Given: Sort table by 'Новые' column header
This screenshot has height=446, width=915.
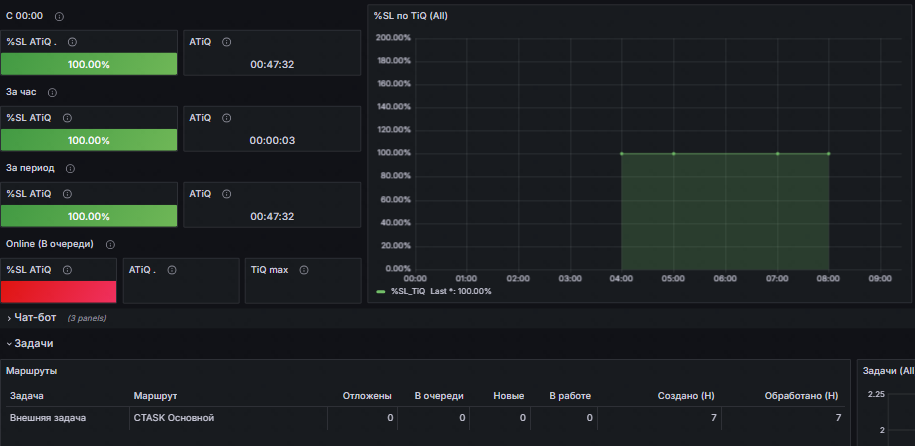Looking at the screenshot, I should pyautogui.click(x=509, y=396).
